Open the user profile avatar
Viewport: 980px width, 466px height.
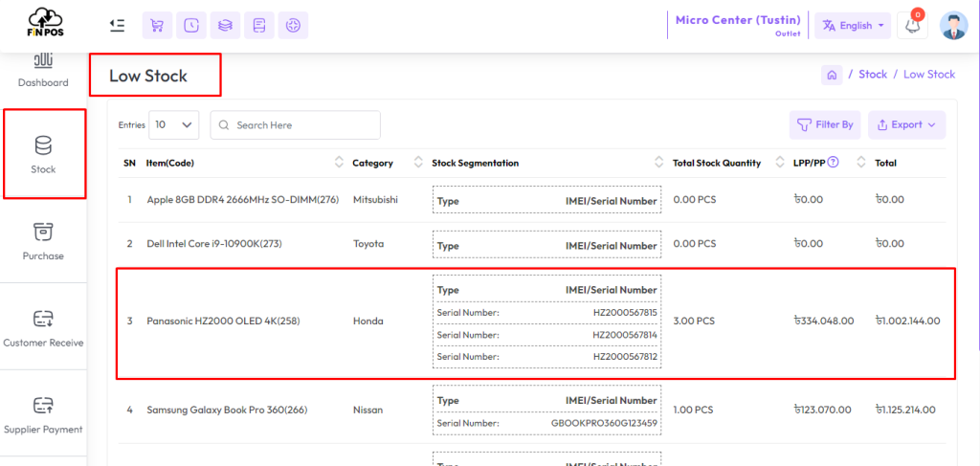coord(954,26)
